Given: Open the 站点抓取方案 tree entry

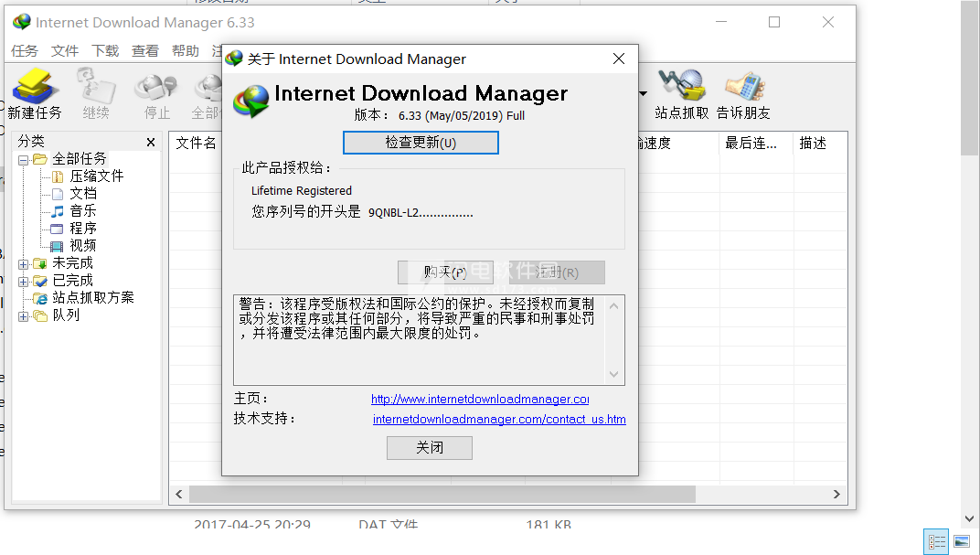Looking at the screenshot, I should 93,298.
